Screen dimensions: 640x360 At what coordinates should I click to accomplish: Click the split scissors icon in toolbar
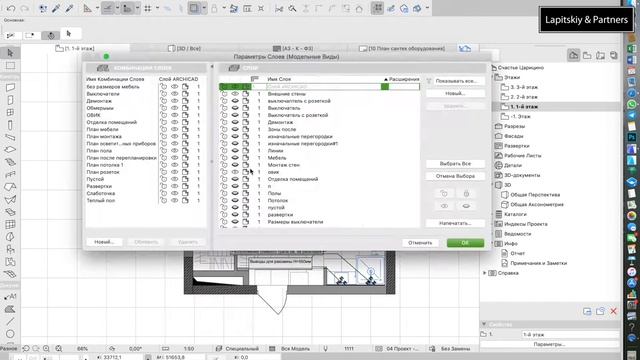pyautogui.click(x=279, y=9)
